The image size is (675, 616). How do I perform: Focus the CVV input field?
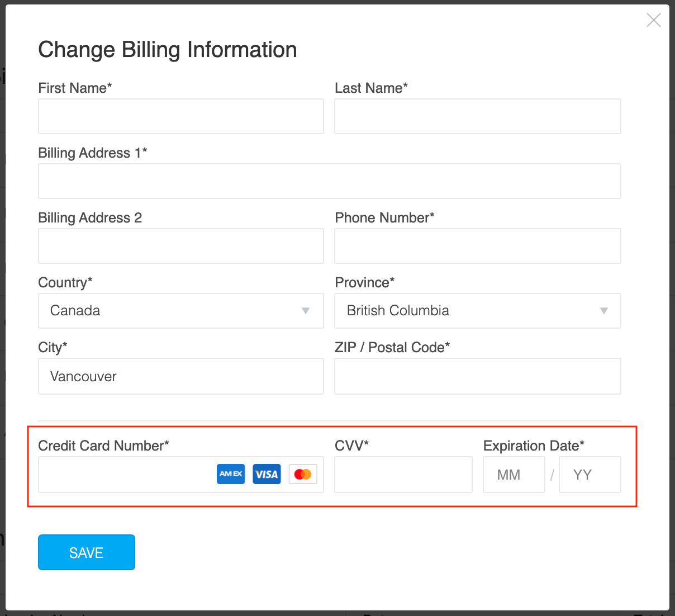(x=403, y=475)
